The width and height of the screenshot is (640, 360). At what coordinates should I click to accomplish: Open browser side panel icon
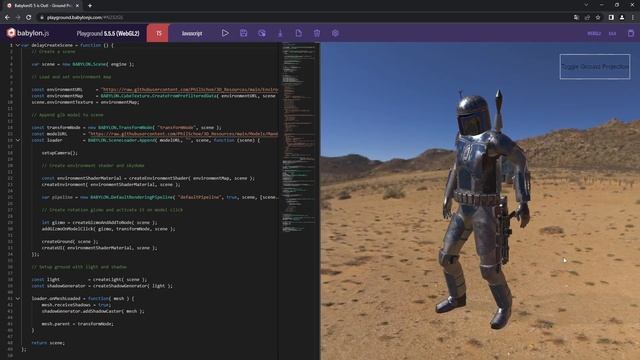pos(611,18)
